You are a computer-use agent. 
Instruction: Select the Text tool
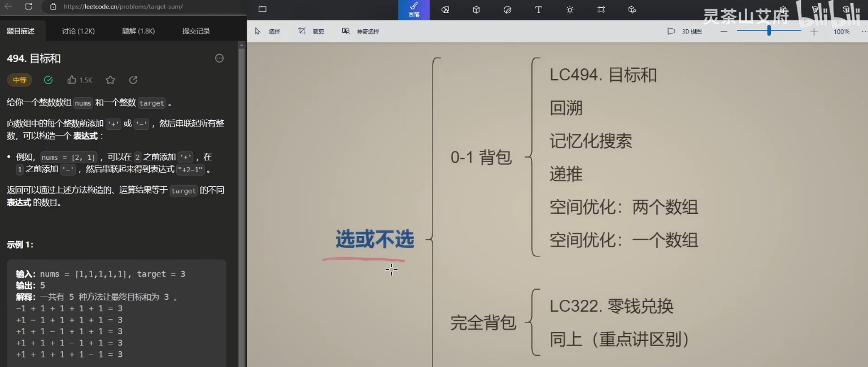(538, 10)
